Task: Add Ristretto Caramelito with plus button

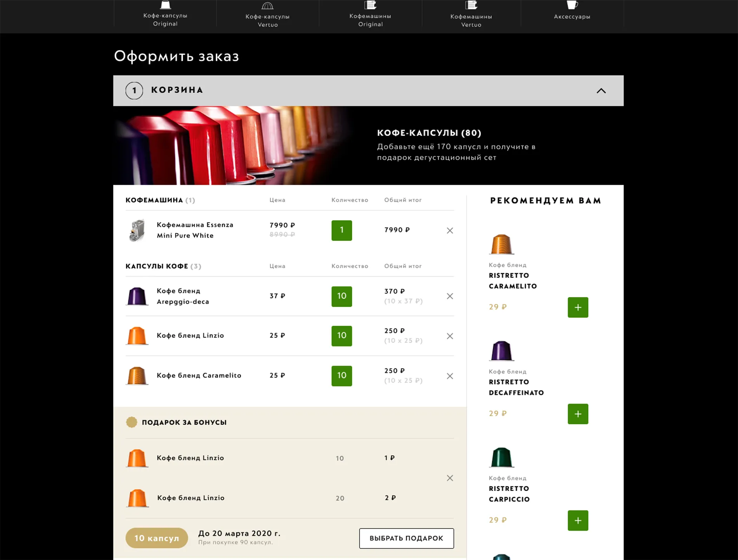Action: (578, 307)
